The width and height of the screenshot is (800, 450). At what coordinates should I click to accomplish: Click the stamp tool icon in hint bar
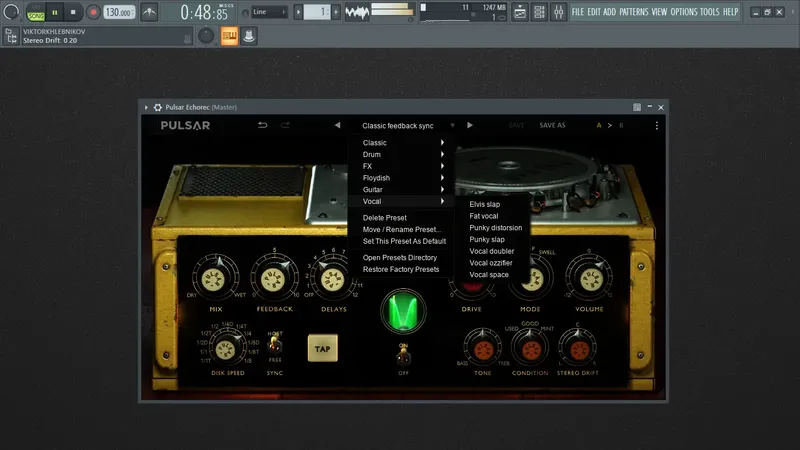tap(249, 36)
